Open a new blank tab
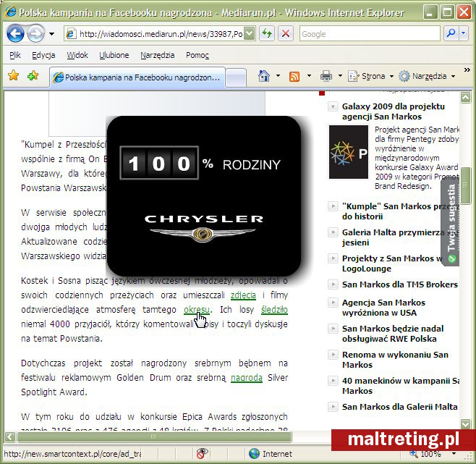 pyautogui.click(x=236, y=77)
